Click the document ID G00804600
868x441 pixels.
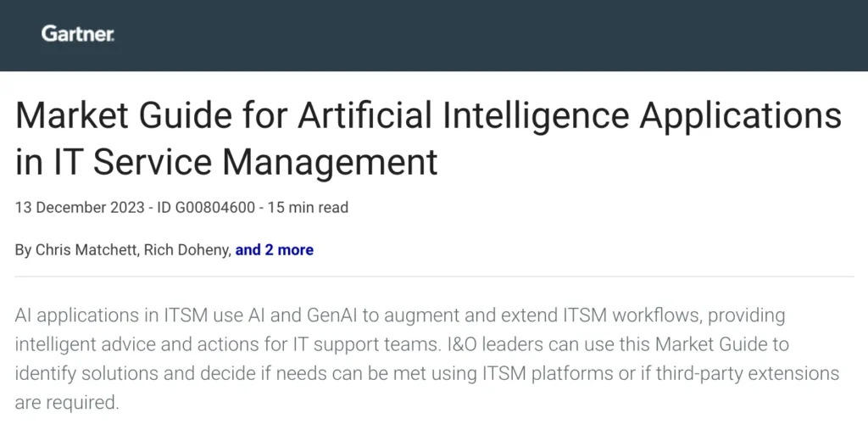[x=207, y=207]
